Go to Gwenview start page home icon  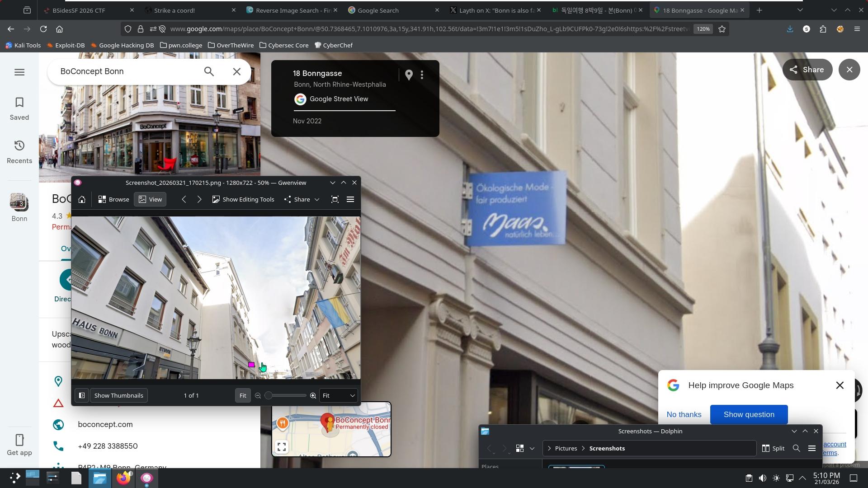pos(82,199)
